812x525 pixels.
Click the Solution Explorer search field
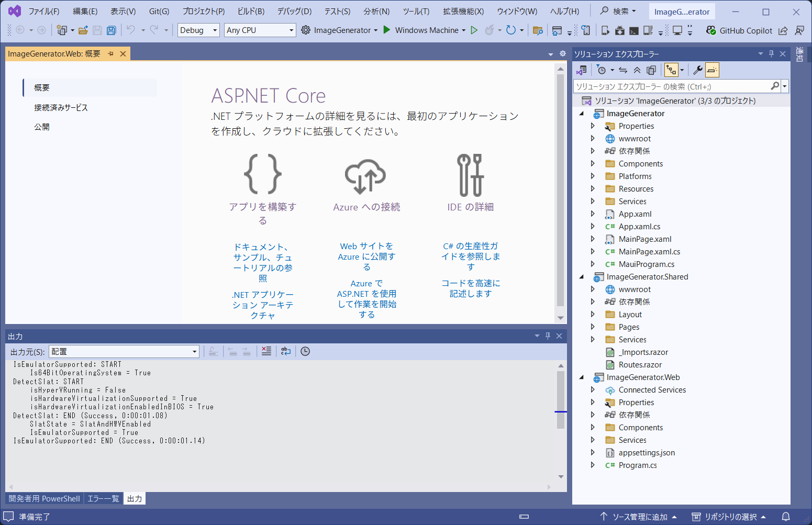pyautogui.click(x=672, y=86)
